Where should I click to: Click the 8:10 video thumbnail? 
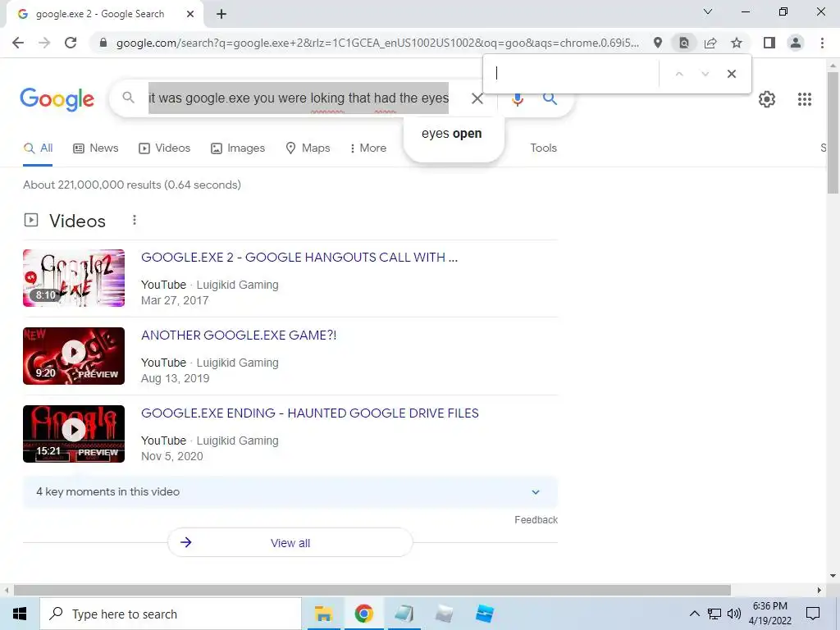(74, 278)
